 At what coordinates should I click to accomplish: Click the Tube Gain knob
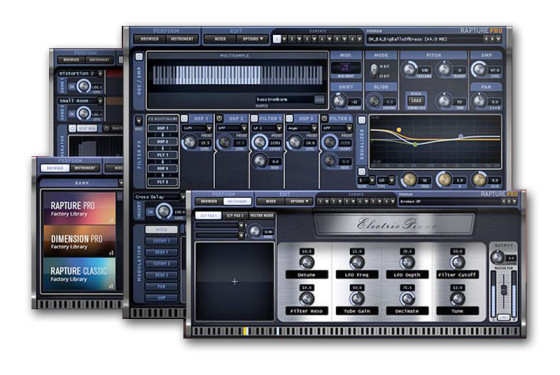click(x=357, y=299)
